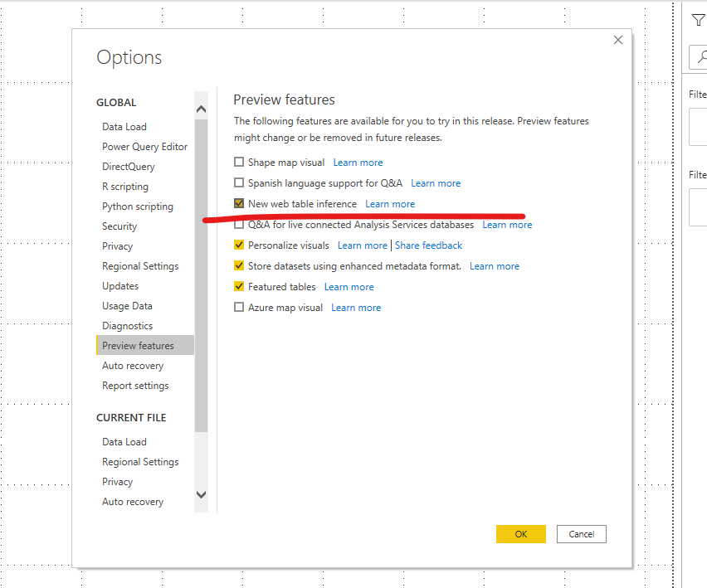Open Learn more for New web table inference
This screenshot has height=588, width=707.
click(x=390, y=204)
